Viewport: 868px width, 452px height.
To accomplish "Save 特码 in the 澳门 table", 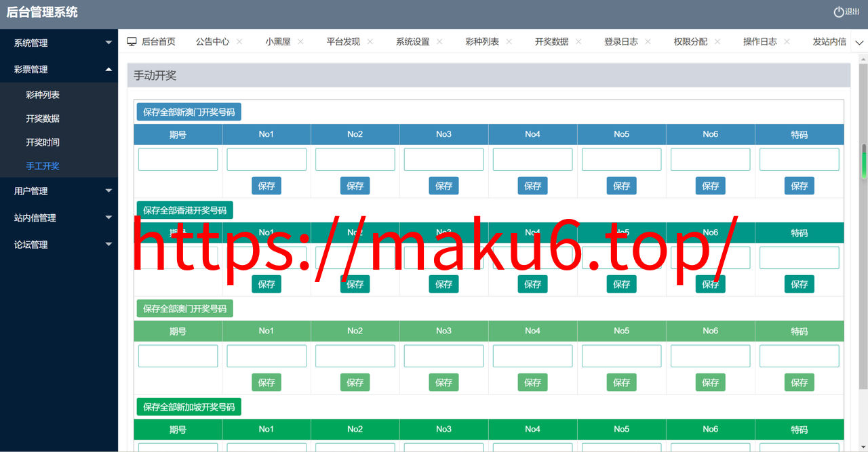I will pos(800,382).
